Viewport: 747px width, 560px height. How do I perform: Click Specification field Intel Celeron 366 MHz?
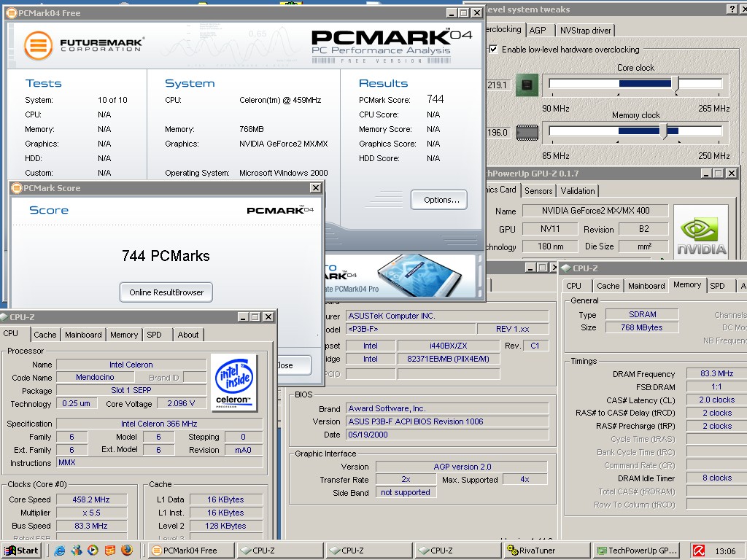pos(159,424)
